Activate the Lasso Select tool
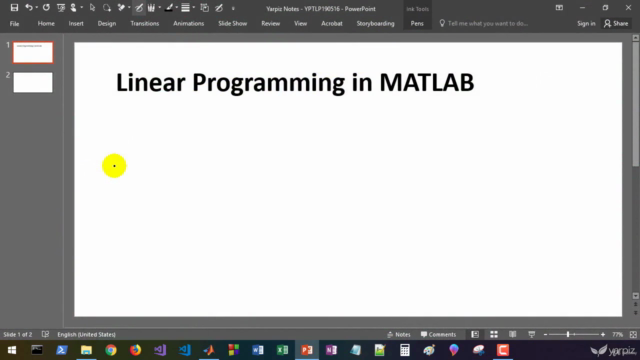 click(107, 8)
